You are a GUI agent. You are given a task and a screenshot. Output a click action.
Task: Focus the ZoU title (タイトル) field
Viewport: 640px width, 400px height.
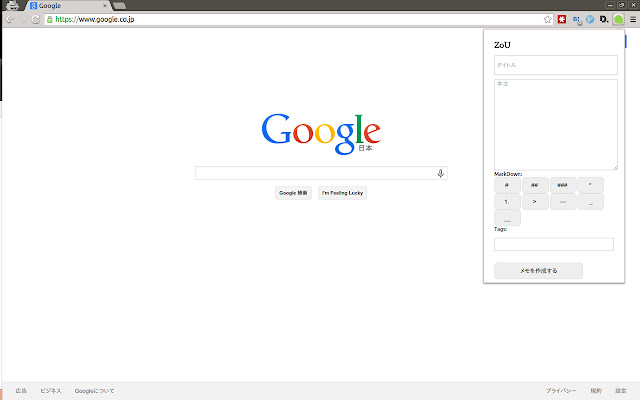[x=556, y=65]
